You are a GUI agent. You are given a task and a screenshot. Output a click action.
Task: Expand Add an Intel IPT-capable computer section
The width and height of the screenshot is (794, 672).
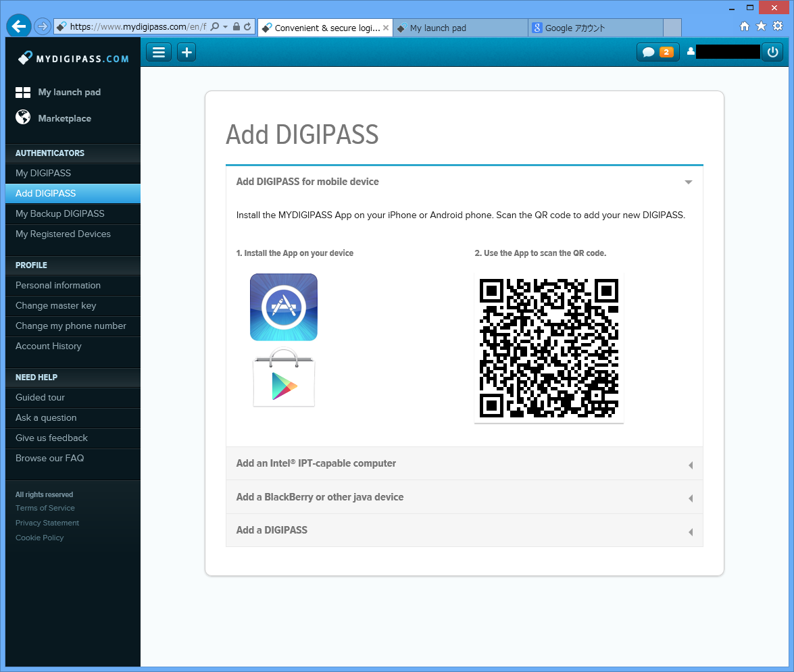coord(464,464)
